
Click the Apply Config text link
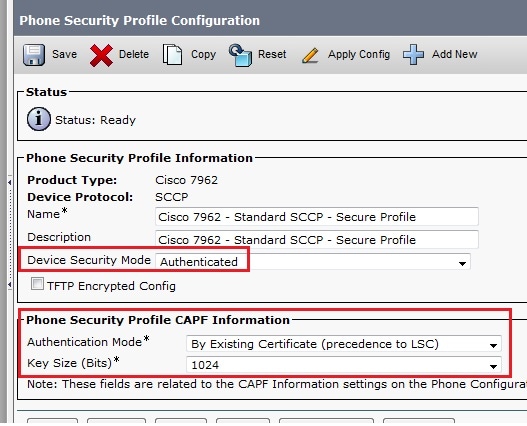point(359,54)
